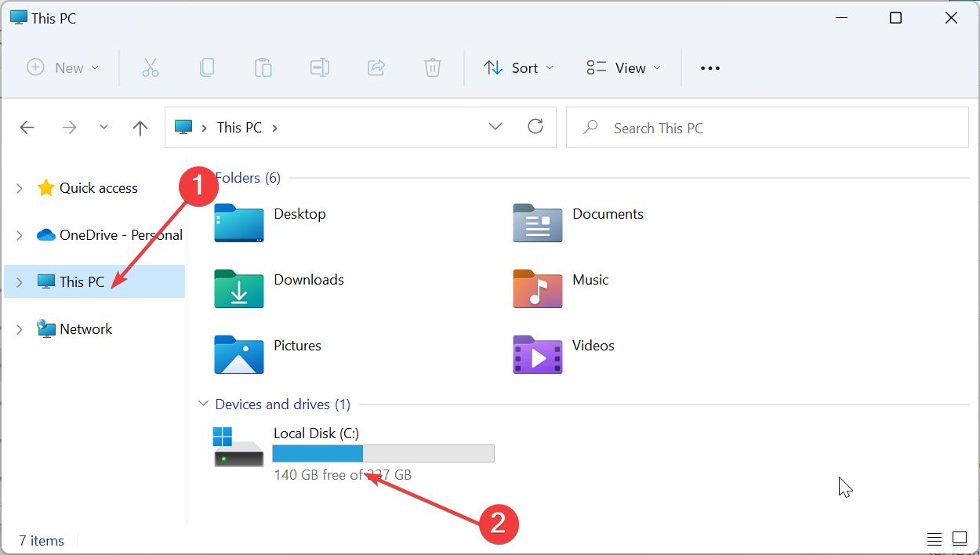Open the See more menu
This screenshot has width=980, height=555.
coord(710,67)
